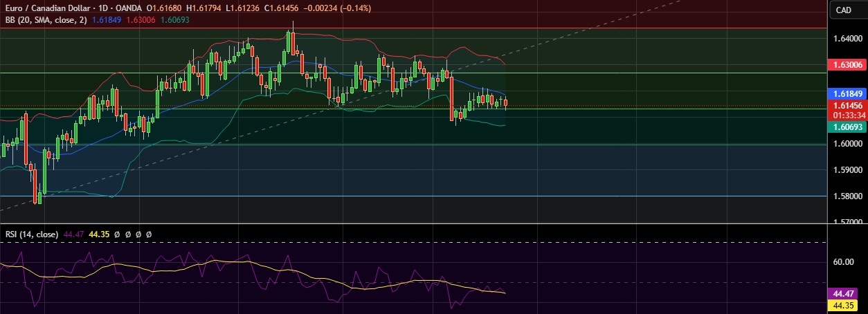The image size is (868, 314).
Task: Click the current price label 1.61456 with countdown
Action: click(x=847, y=111)
